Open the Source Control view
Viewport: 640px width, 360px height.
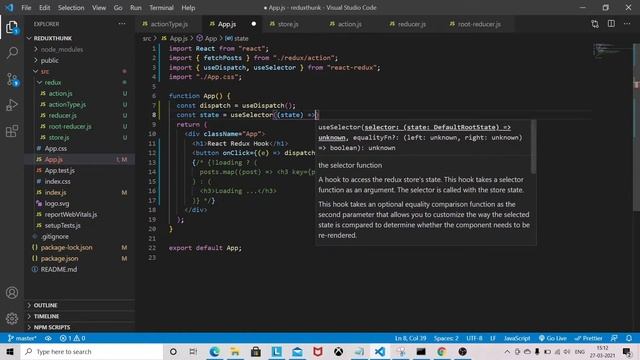(12, 79)
